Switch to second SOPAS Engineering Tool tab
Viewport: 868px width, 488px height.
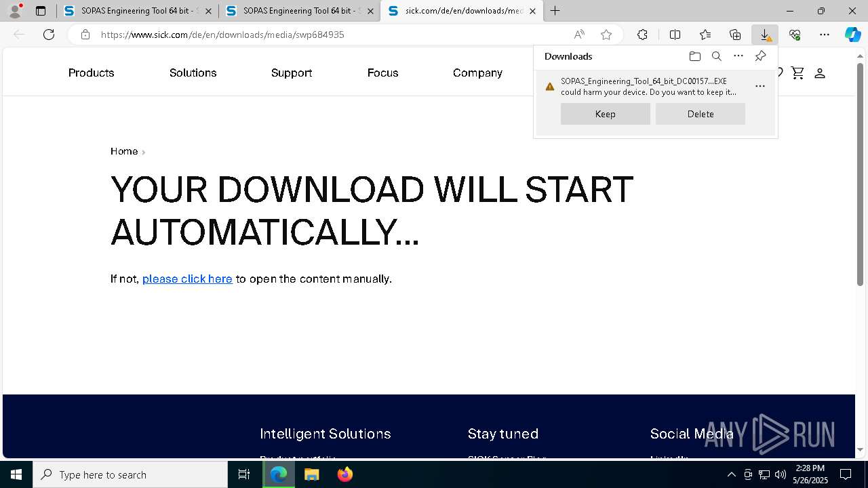pyautogui.click(x=299, y=11)
